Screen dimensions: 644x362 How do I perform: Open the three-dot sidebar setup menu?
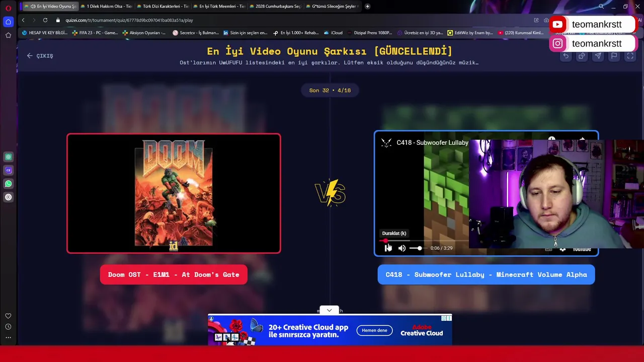tap(8, 338)
